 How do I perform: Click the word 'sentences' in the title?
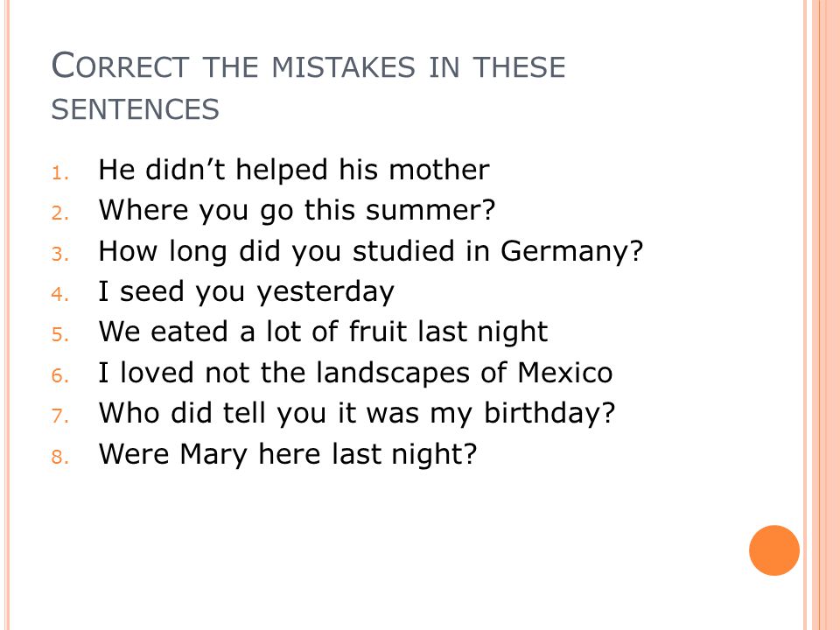click(136, 109)
